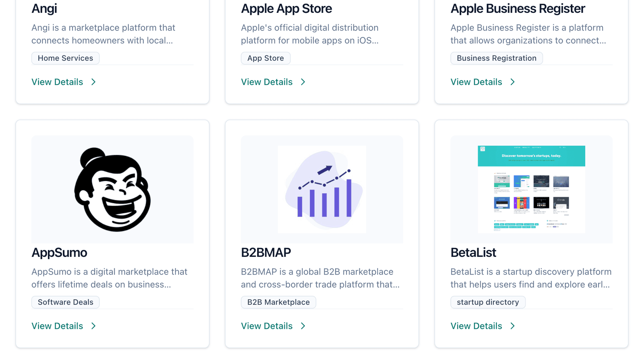The height and width of the screenshot is (361, 644).
Task: Click the AppSumo digital marketplace description
Action: pyautogui.click(x=109, y=278)
